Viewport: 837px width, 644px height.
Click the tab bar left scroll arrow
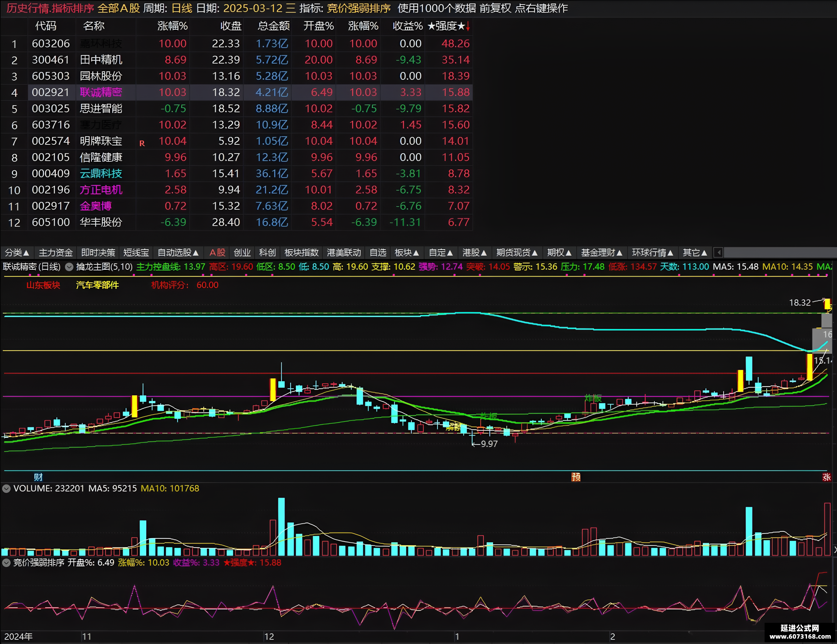click(719, 252)
